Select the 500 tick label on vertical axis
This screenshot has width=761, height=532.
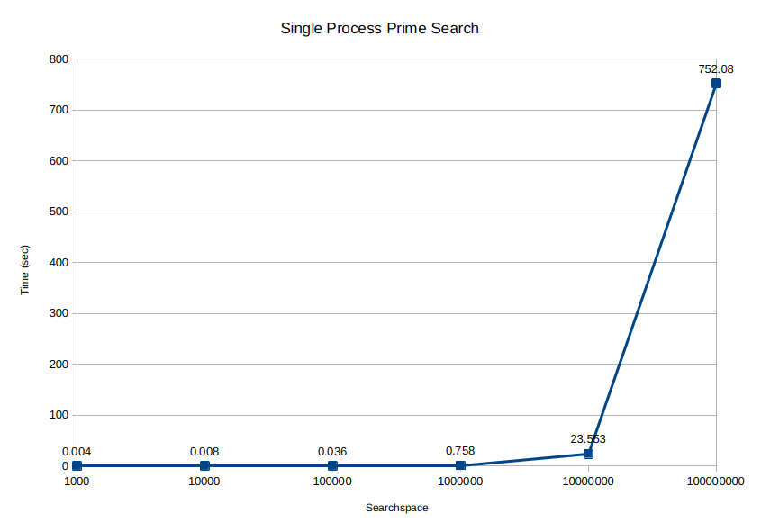[59, 212]
